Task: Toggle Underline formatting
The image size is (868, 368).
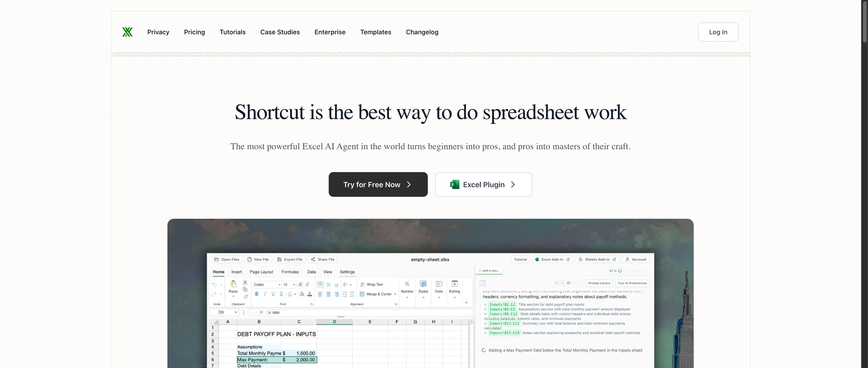Action: pos(273,294)
